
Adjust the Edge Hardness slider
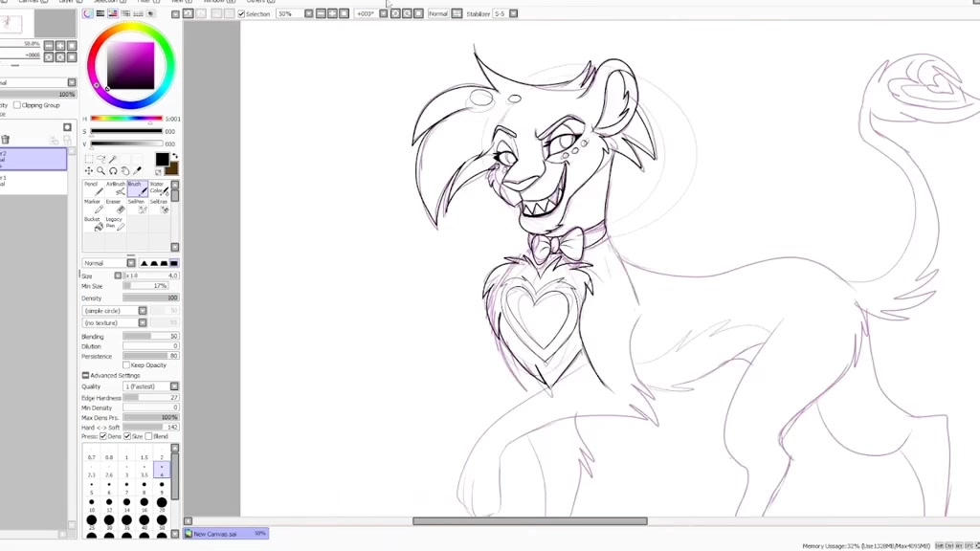click(x=151, y=397)
